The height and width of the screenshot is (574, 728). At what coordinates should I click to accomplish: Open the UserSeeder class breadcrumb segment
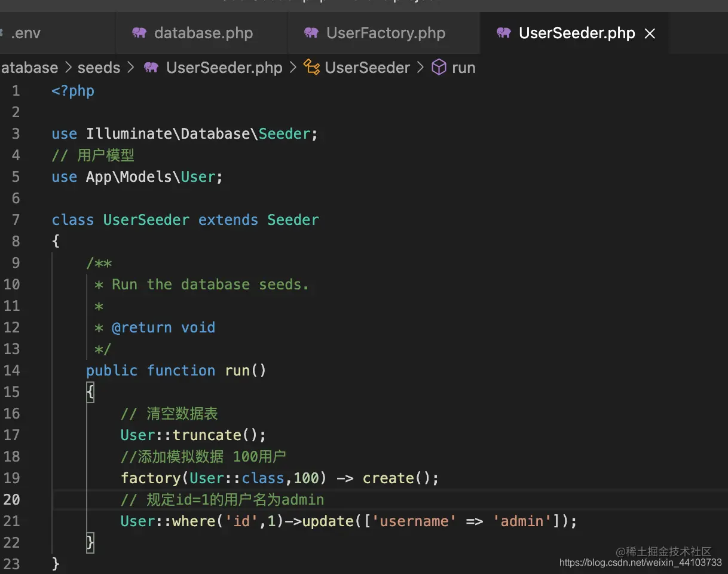tap(368, 68)
